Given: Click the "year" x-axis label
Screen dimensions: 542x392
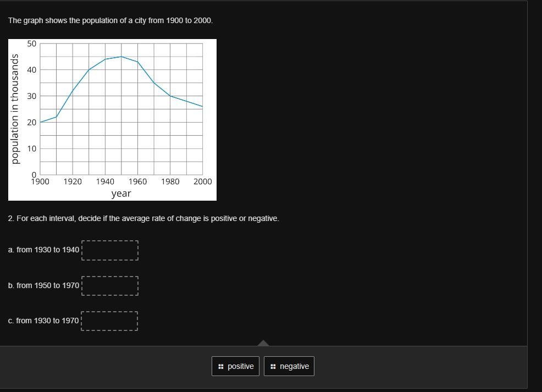Looking at the screenshot, I should (121, 194).
